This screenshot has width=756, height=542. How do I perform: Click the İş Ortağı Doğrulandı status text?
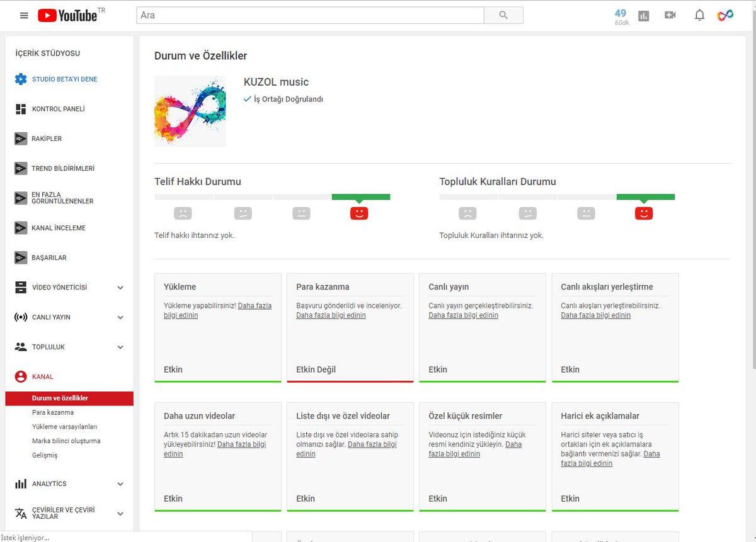pos(289,99)
